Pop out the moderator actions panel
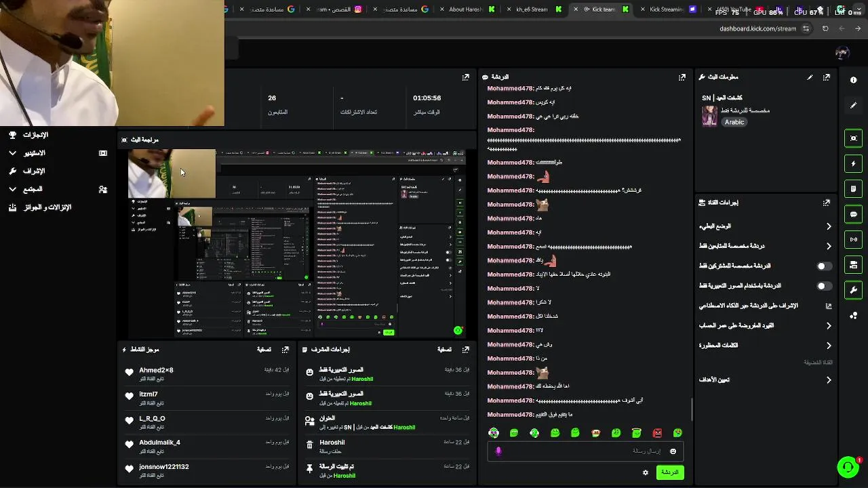The image size is (868, 488). 465,350
